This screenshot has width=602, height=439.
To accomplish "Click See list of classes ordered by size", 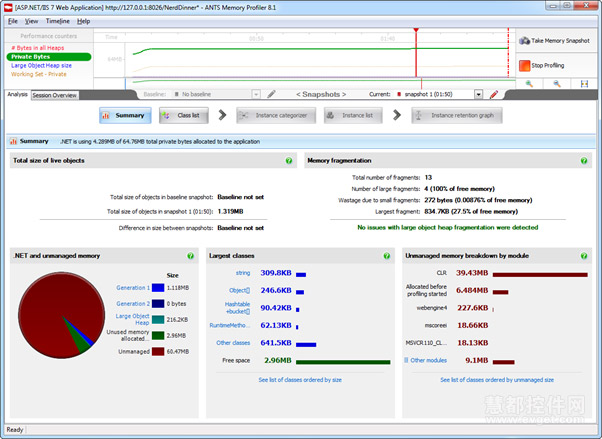I will [300, 380].
